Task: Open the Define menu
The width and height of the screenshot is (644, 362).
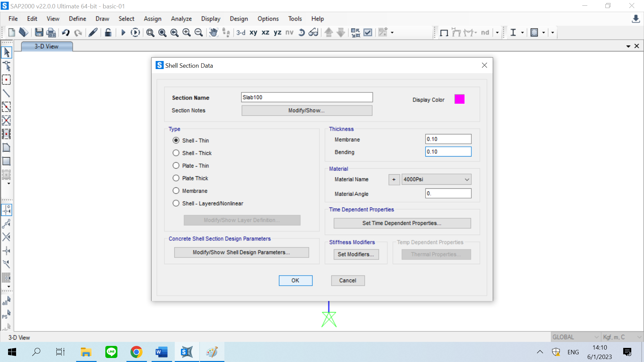Action: (77, 19)
